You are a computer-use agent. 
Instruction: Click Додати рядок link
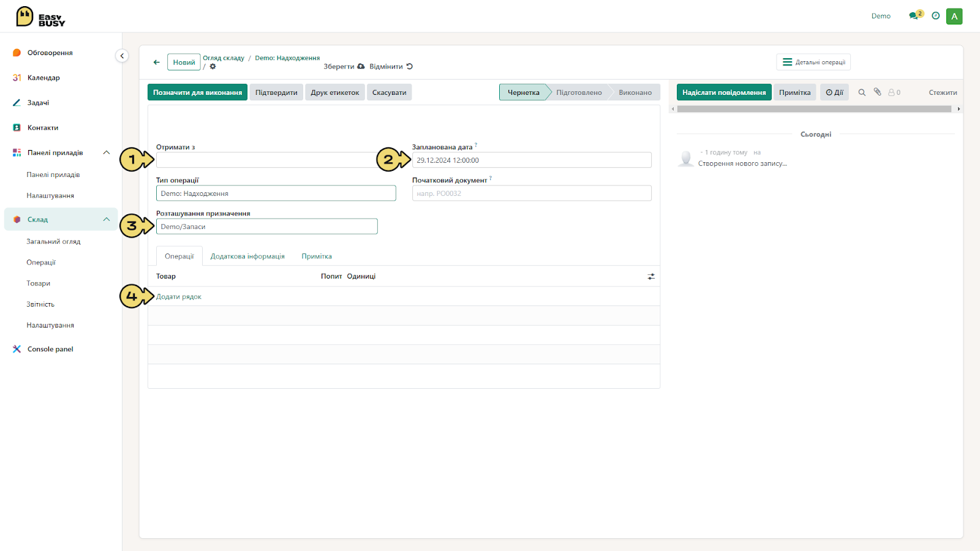click(179, 297)
